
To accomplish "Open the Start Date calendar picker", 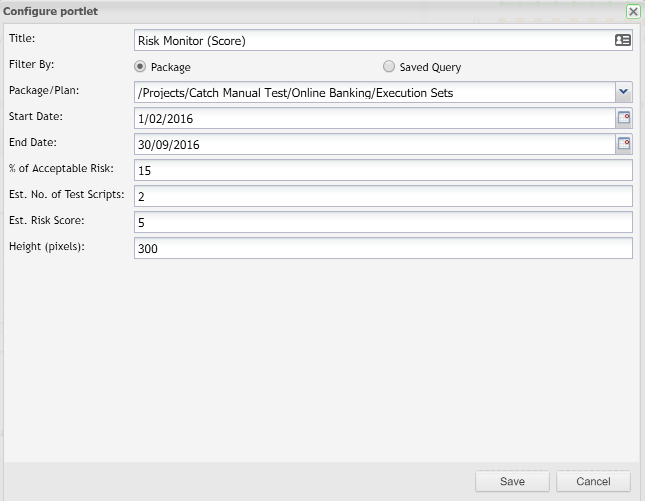I will point(624,118).
